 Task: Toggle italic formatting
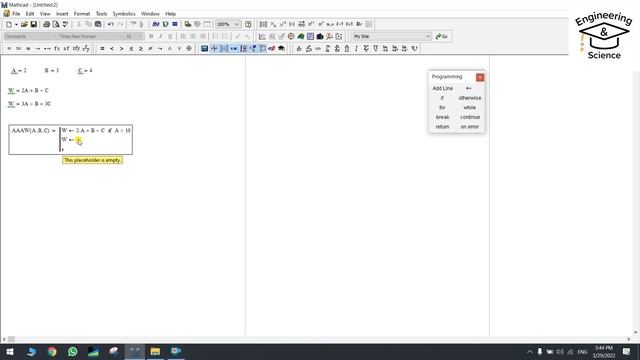(x=160, y=36)
